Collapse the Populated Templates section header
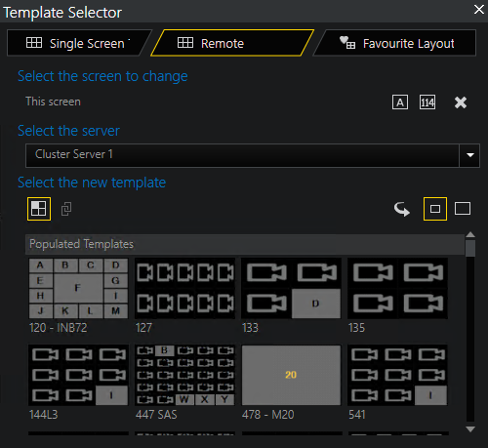This screenshot has height=448, width=488. (245, 244)
